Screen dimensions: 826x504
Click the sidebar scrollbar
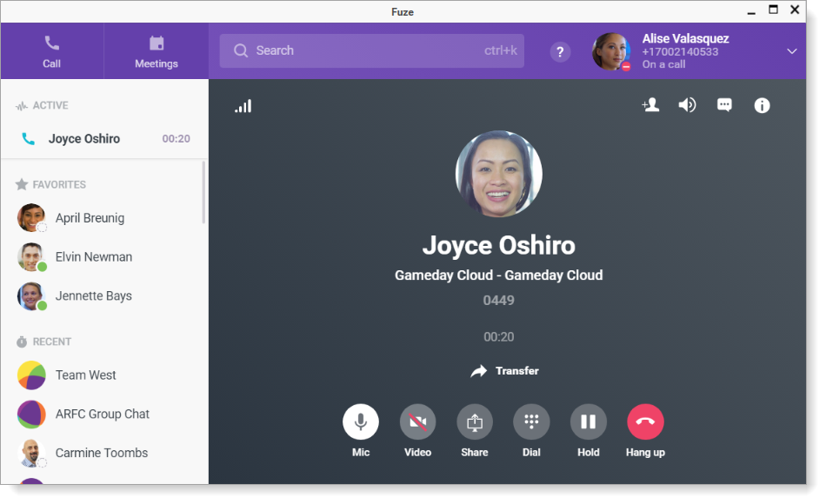(x=203, y=193)
